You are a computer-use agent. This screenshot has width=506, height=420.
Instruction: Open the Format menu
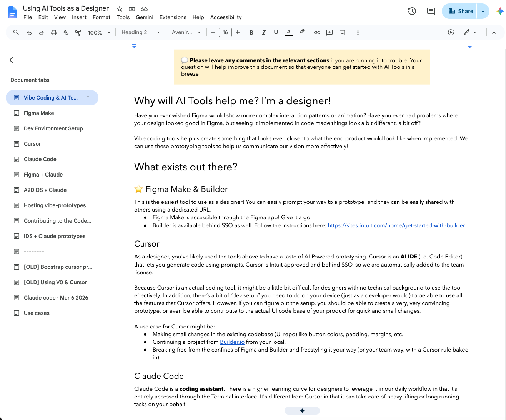(102, 17)
